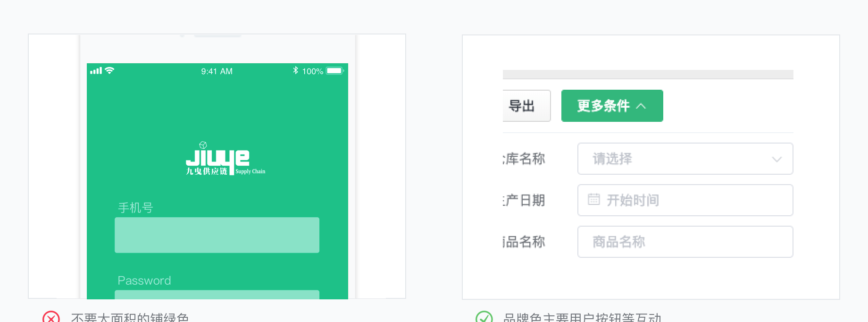Click the dropdown arrow in 请选择 field

(x=776, y=159)
